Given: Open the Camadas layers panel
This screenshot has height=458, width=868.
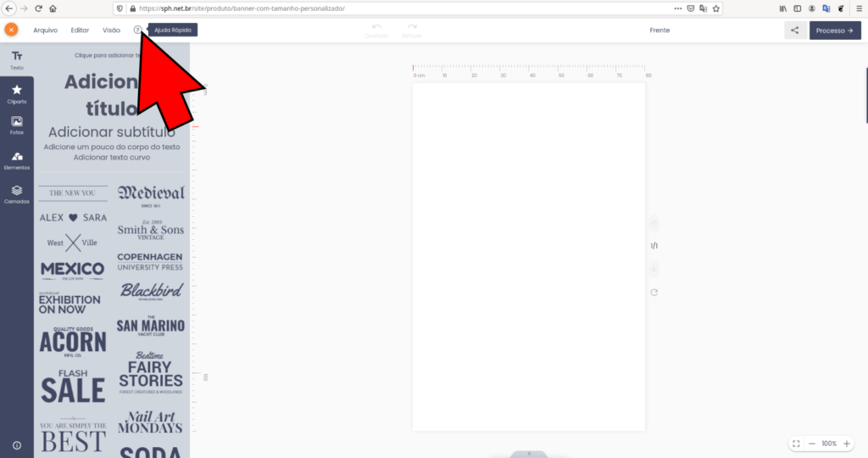Looking at the screenshot, I should 17,194.
